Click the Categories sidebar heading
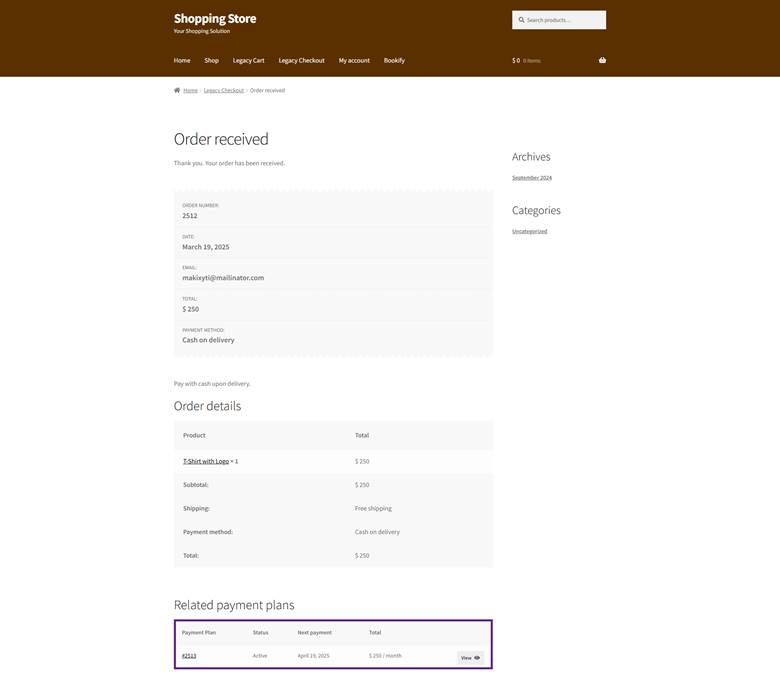This screenshot has height=675, width=780. [536, 210]
